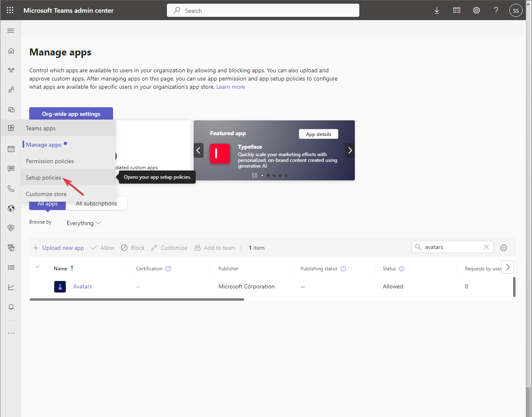Click the download icon in header
532x417 pixels.
pyautogui.click(x=437, y=11)
